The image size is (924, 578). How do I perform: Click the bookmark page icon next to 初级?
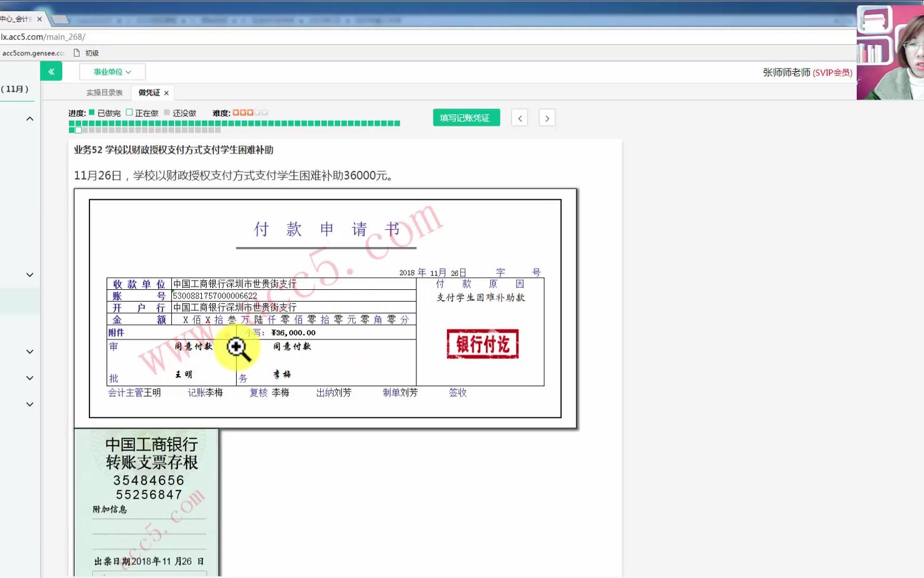click(x=75, y=53)
